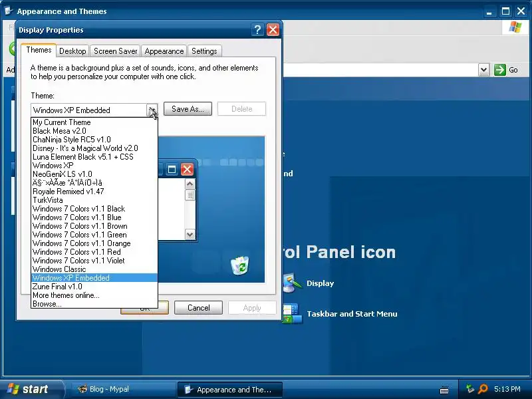Select the Windows XP theme entry

pyautogui.click(x=94, y=166)
